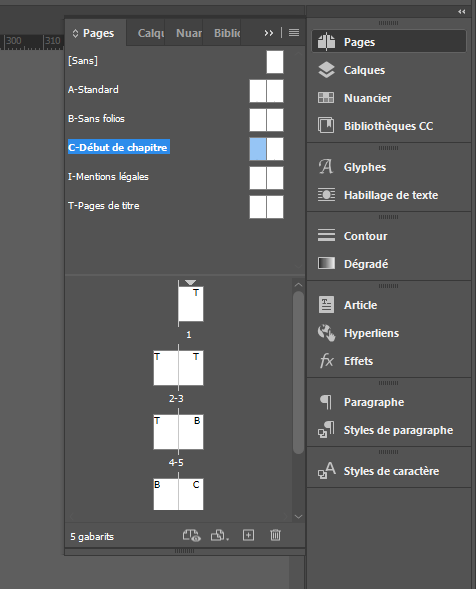The width and height of the screenshot is (476, 589).
Task: Open the Glyphes panel icon
Action: coord(326,167)
